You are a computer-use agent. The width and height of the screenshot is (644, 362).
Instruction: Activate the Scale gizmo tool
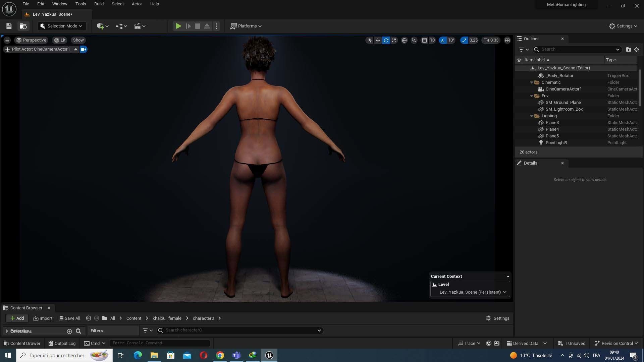[x=394, y=40]
